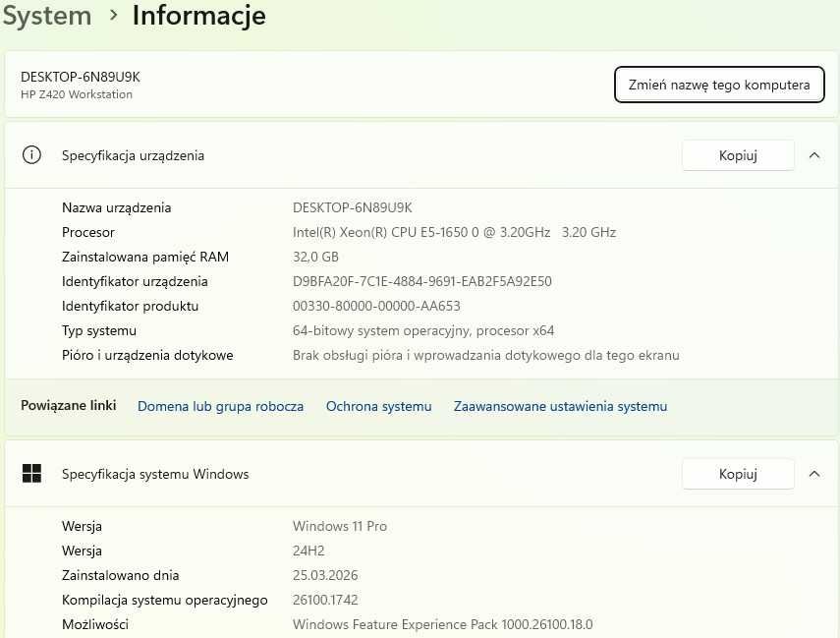Click the Procesor label
Screen dimensions: 840x638
coord(87,232)
